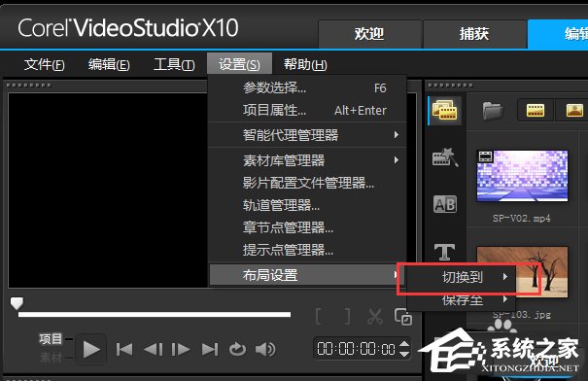588x381 pixels.
Task: Set mark-out with right bracket
Action: (347, 317)
